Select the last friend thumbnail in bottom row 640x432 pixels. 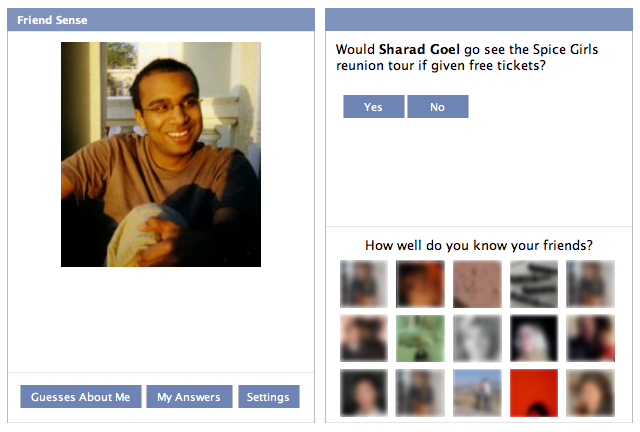click(590, 393)
